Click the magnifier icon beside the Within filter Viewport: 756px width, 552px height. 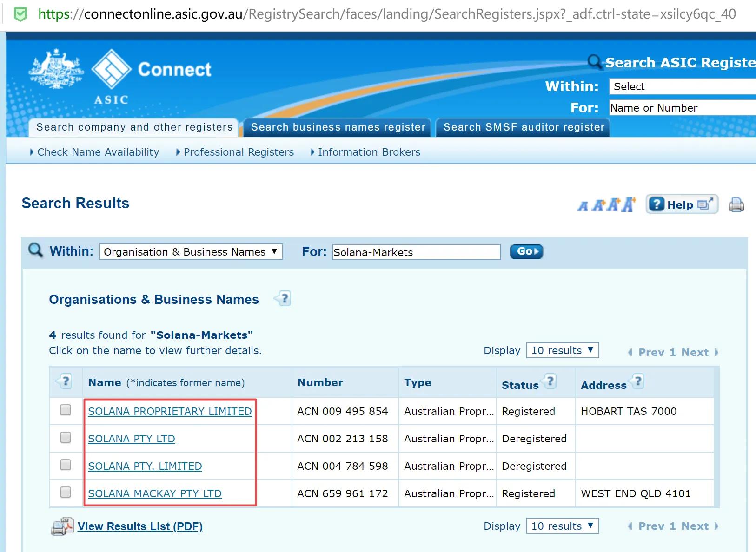point(35,250)
